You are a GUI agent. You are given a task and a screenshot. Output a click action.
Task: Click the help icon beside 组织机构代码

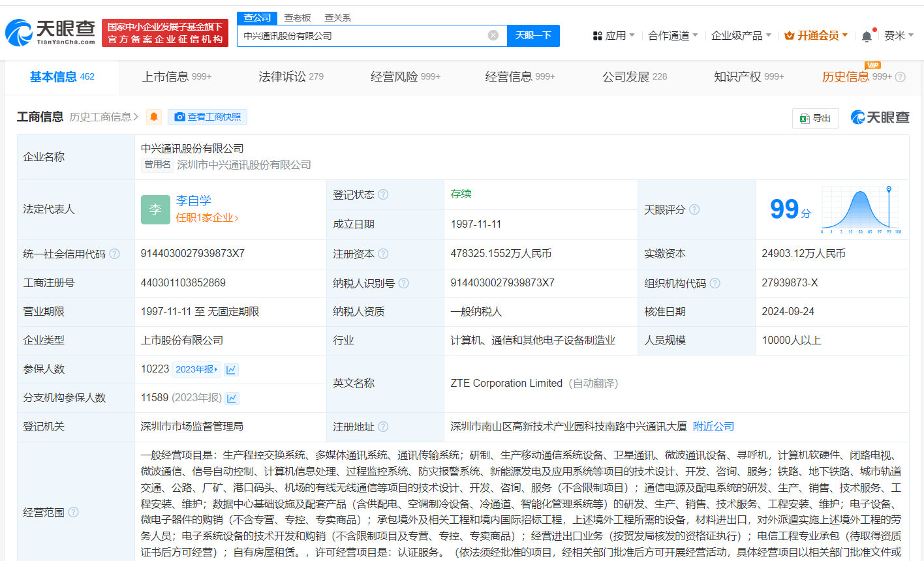click(715, 283)
